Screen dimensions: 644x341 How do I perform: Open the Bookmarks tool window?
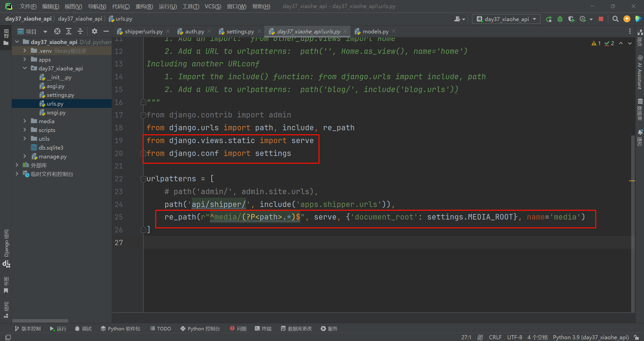tap(6, 285)
